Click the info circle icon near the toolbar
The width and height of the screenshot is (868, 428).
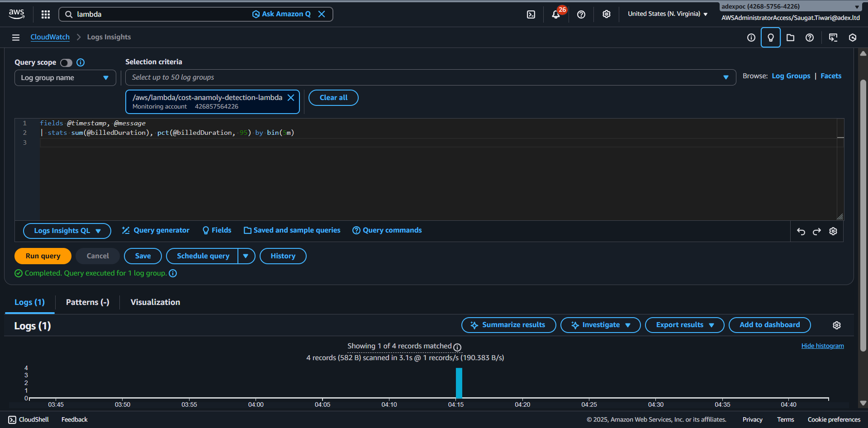point(751,37)
